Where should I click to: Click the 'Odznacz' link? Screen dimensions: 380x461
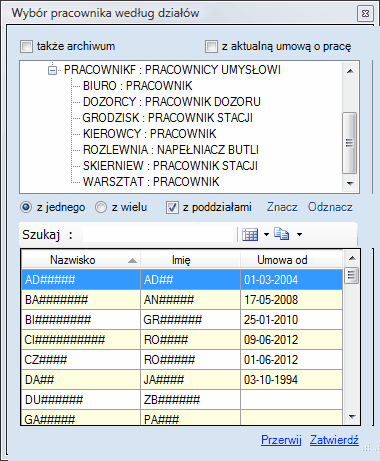coord(330,207)
